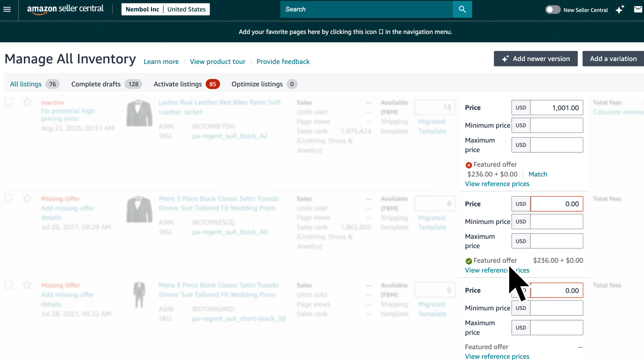Edit the 0.00 price for pa-regent_suit_black_40
Image resolution: width=644 pixels, height=362 pixels.
coord(557,204)
